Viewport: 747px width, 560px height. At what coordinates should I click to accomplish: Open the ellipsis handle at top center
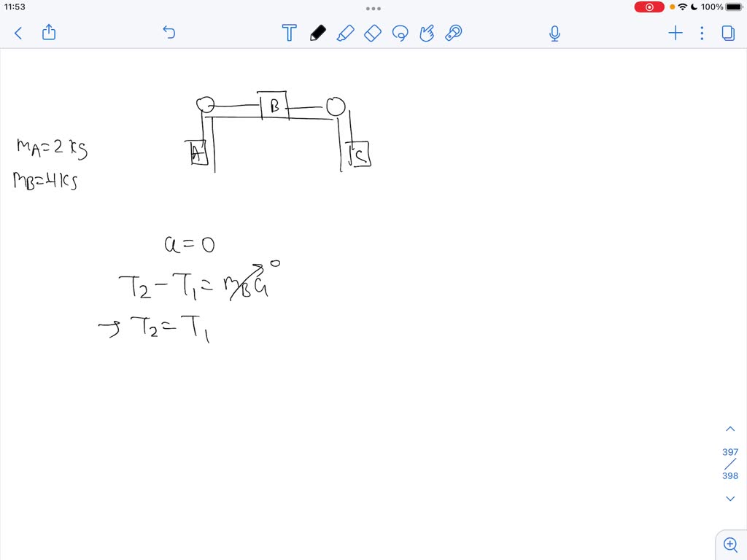point(373,8)
